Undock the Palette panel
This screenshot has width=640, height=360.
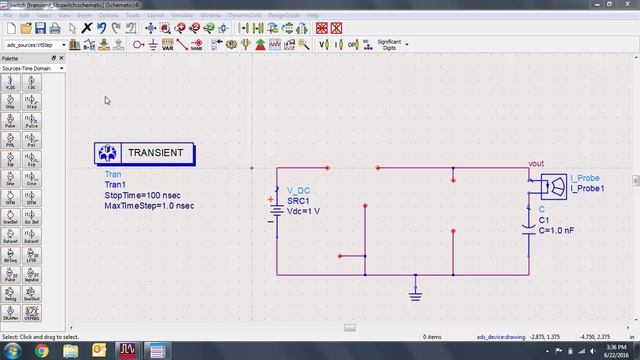point(53,58)
